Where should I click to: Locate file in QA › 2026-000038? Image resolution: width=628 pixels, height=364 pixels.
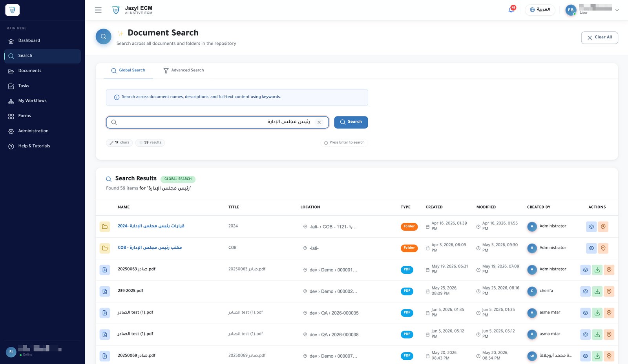point(609,335)
